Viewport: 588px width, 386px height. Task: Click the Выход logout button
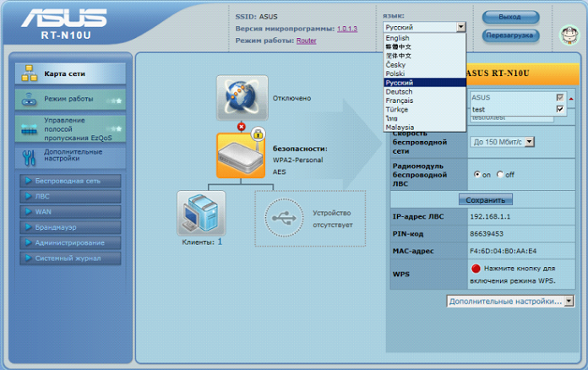(x=510, y=17)
